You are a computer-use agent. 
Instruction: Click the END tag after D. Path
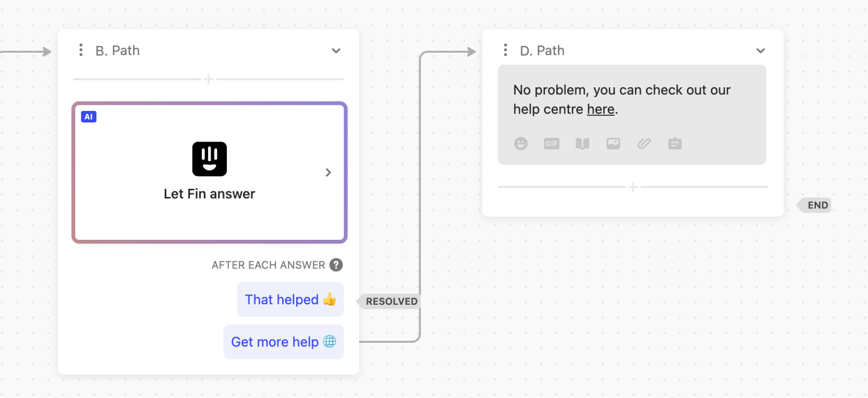coord(814,205)
